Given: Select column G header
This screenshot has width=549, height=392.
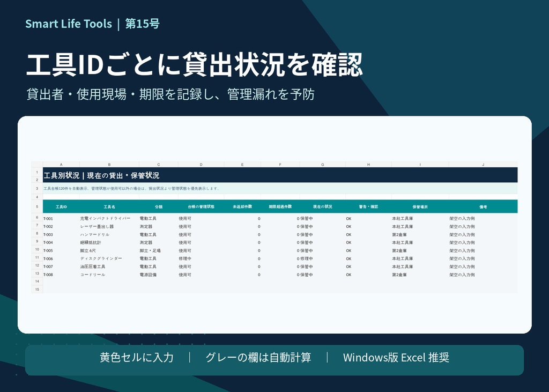Looking at the screenshot, I should coord(322,164).
